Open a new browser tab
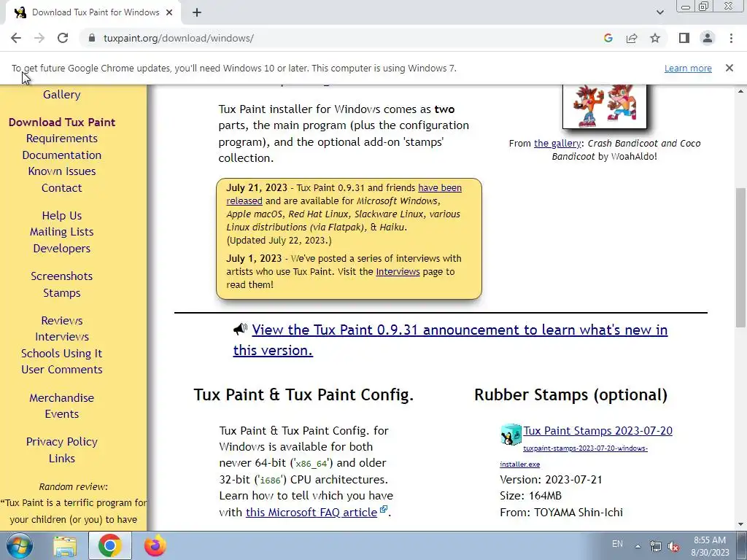The width and height of the screenshot is (747, 560). (x=197, y=12)
